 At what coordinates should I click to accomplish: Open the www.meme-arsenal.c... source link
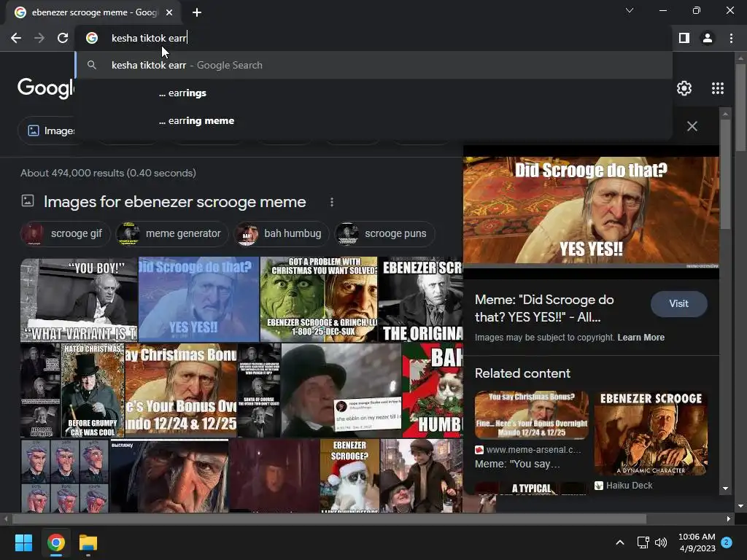[x=528, y=449]
